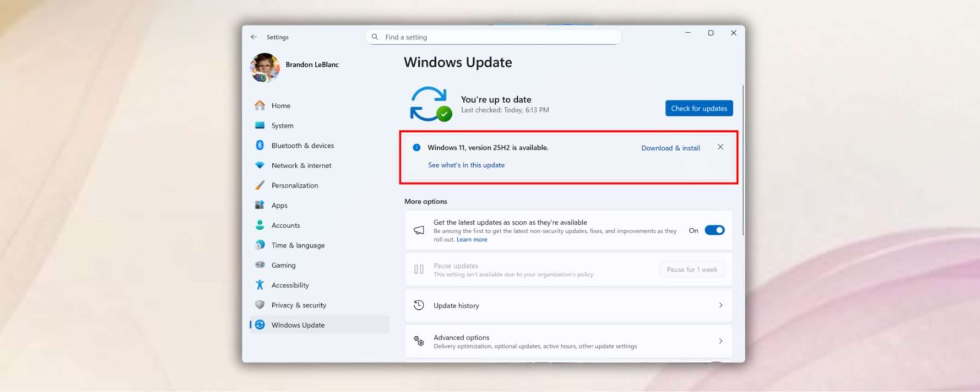This screenshot has width=980, height=392.
Task: Dismiss the 25H2 available notification
Action: pos(720,147)
